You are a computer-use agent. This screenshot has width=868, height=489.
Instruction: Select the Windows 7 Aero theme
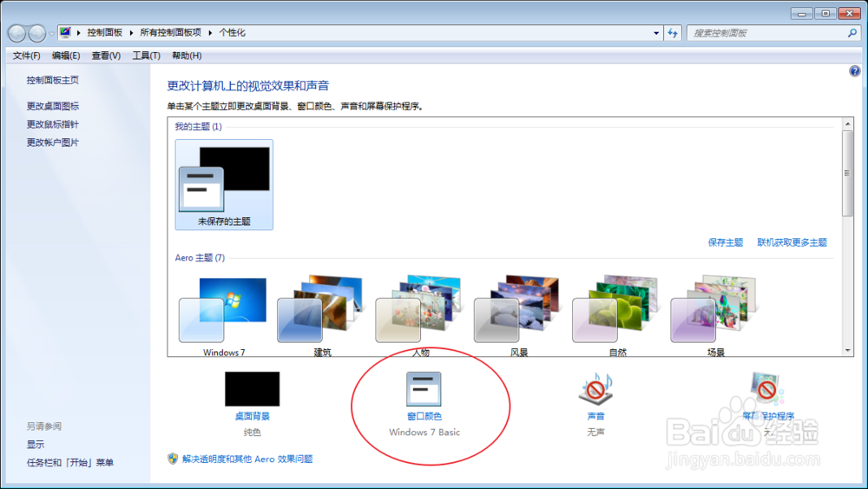click(x=224, y=315)
